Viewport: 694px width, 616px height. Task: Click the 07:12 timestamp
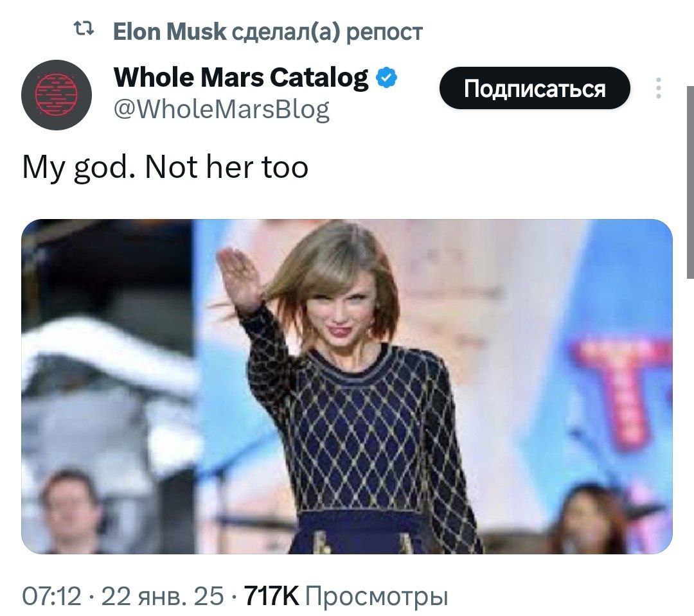pyautogui.click(x=52, y=596)
